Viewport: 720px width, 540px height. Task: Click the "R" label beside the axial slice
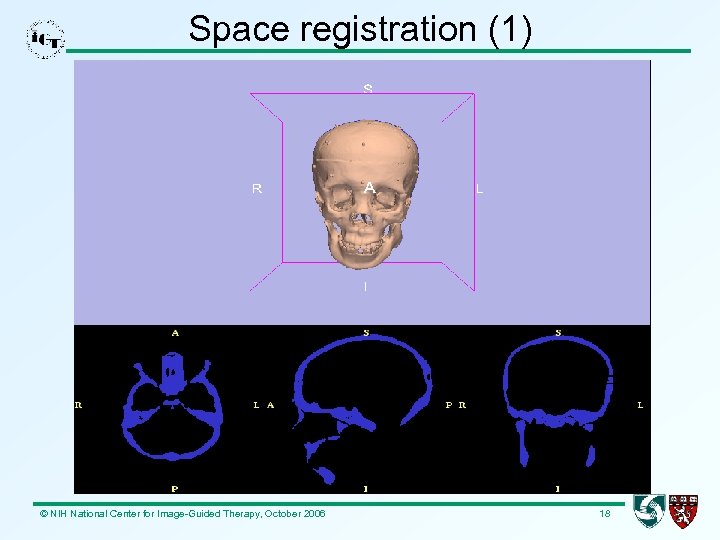[x=79, y=405]
